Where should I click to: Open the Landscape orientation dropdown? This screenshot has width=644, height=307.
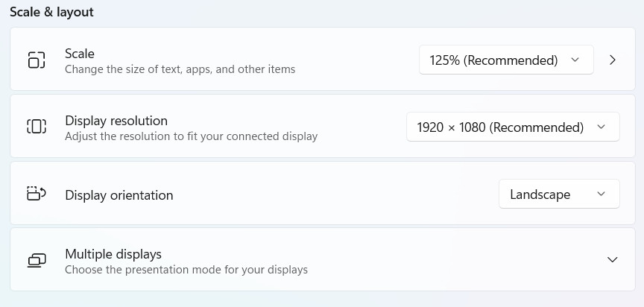coord(540,194)
